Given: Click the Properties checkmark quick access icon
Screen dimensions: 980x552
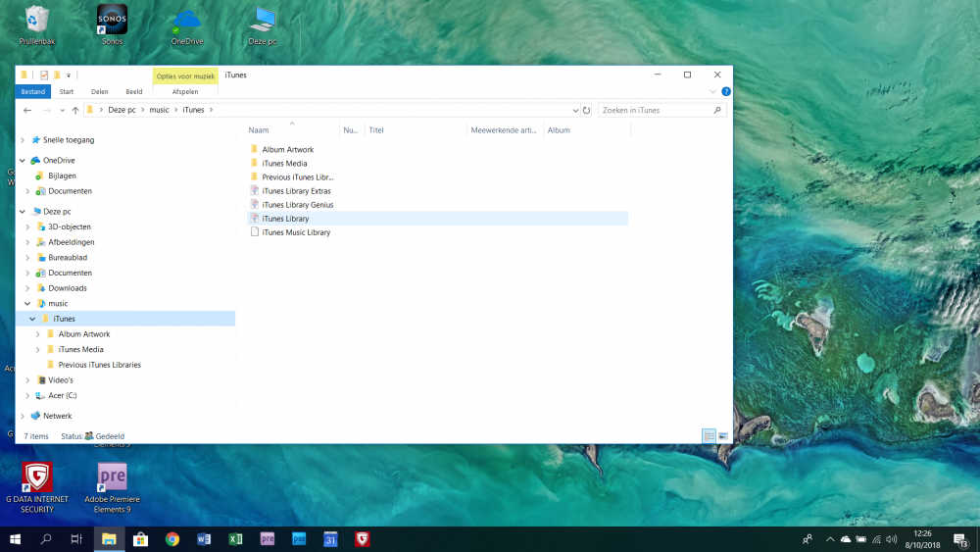Looking at the screenshot, I should (x=44, y=75).
